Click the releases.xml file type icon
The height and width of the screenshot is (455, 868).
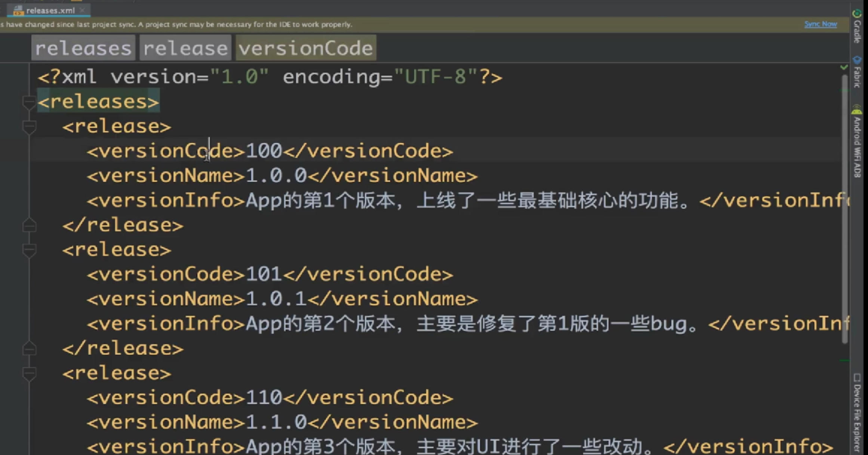[18, 11]
